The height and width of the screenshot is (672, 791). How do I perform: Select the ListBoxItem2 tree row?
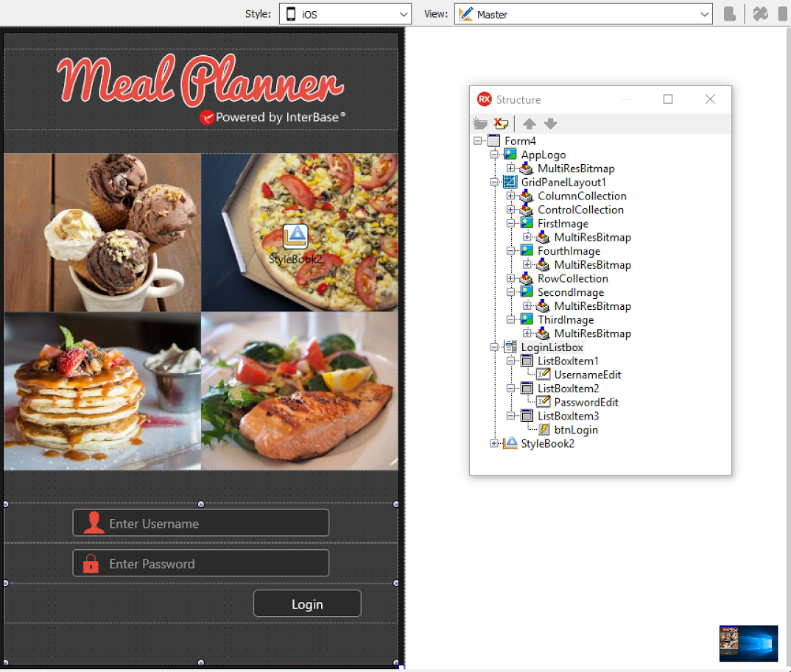point(568,388)
